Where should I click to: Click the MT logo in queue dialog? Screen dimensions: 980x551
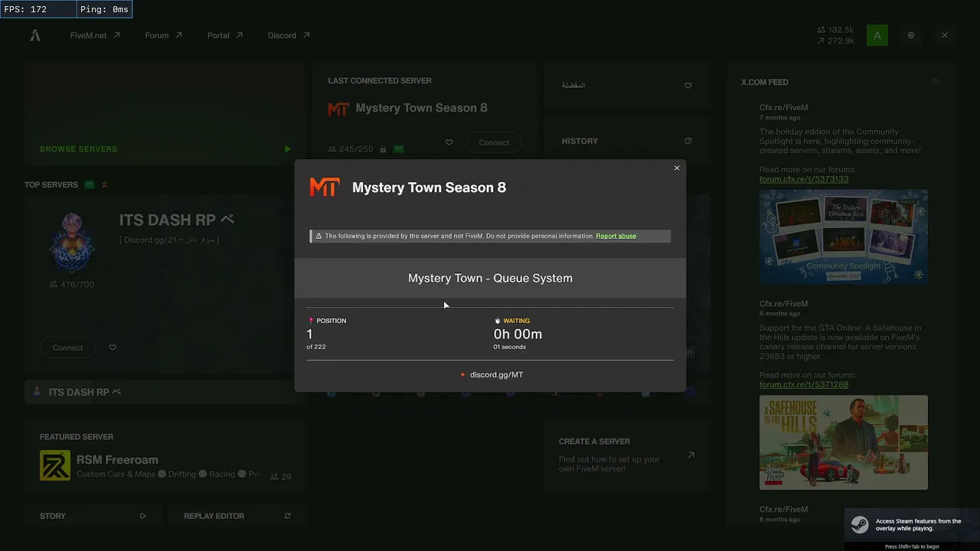coord(324,187)
